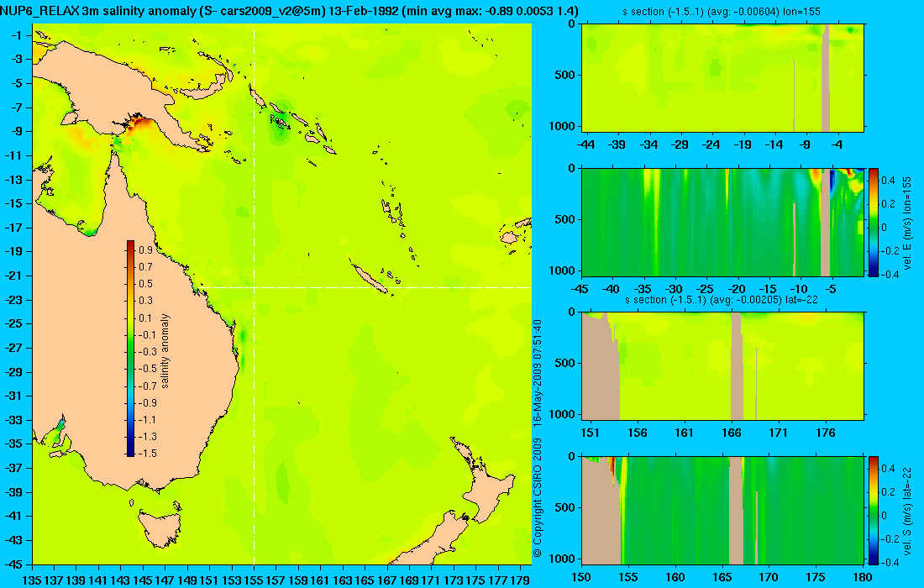924x588 pixels.
Task: Click the 180 tick under the vel. S section
Action: pos(863,577)
